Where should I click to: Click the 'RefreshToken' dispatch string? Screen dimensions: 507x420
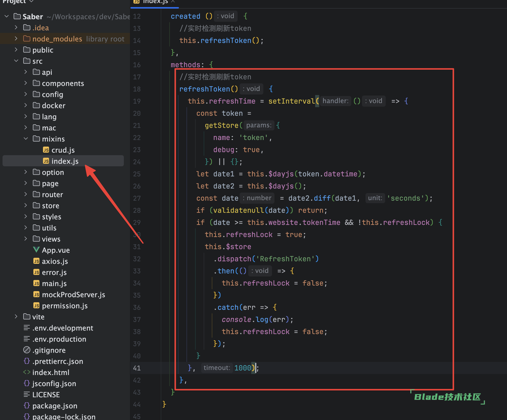[285, 259]
